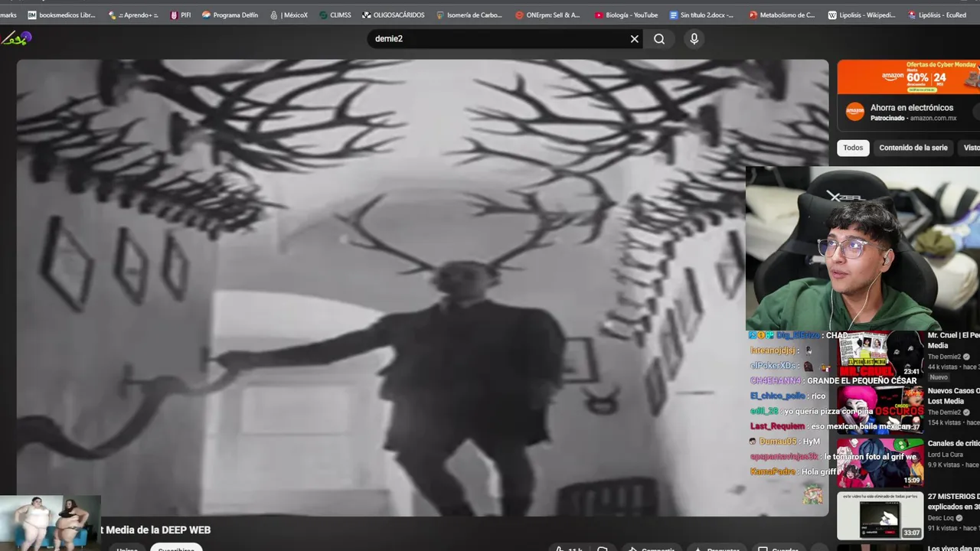
Task: Open the 27 MISTERIOS video thumbnail
Action: 880,516
